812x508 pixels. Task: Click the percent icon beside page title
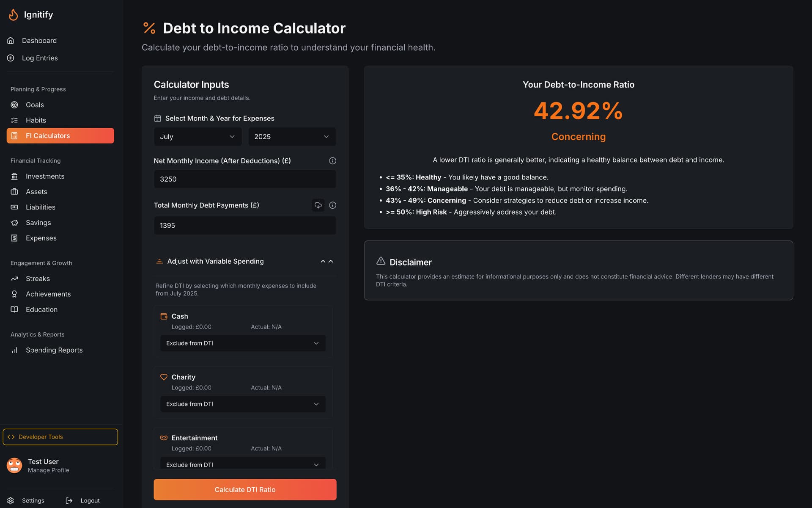pyautogui.click(x=149, y=28)
